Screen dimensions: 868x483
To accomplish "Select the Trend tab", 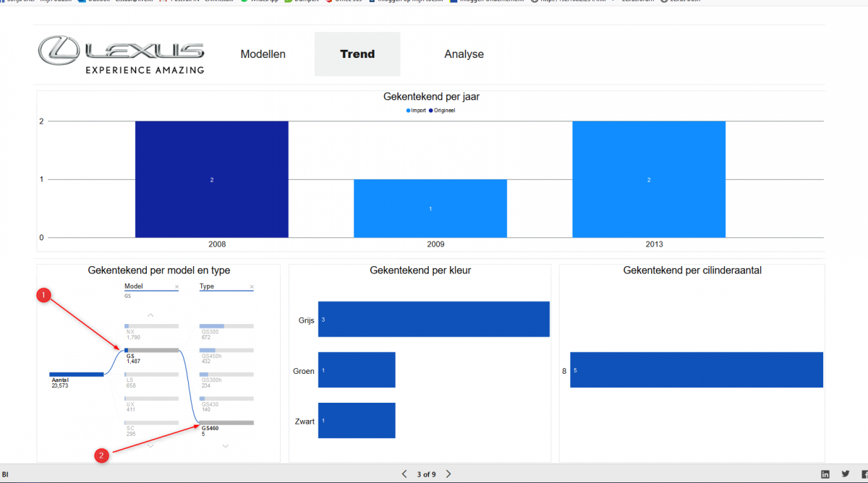I will click(x=357, y=54).
